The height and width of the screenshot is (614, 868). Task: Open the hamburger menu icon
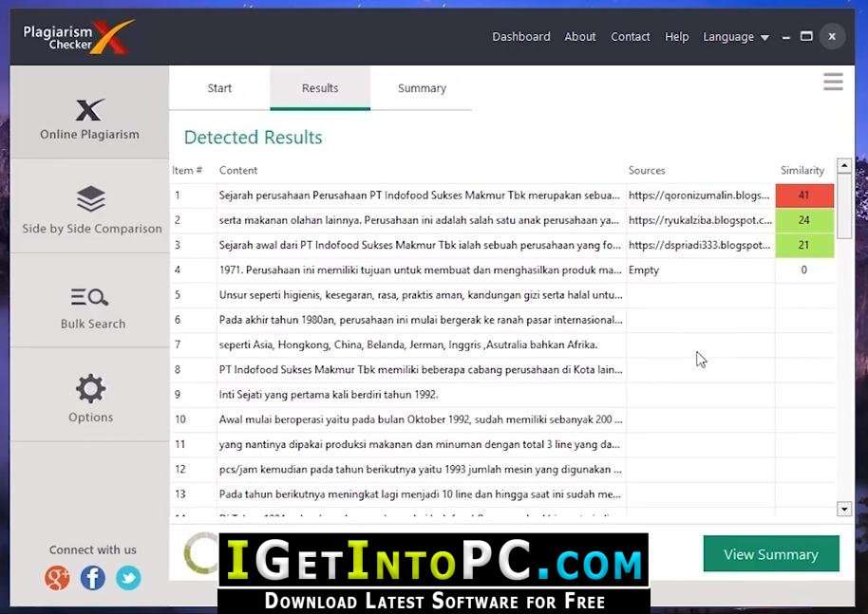pyautogui.click(x=833, y=82)
